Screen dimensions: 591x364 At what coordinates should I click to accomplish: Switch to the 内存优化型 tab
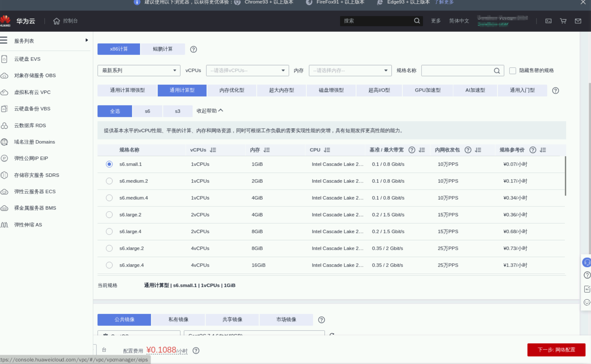pos(232,90)
